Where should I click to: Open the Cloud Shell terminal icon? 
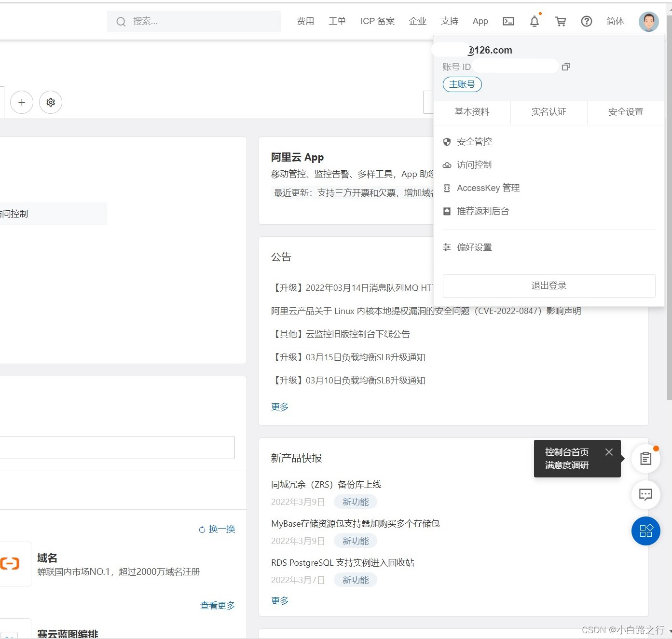[x=508, y=21]
